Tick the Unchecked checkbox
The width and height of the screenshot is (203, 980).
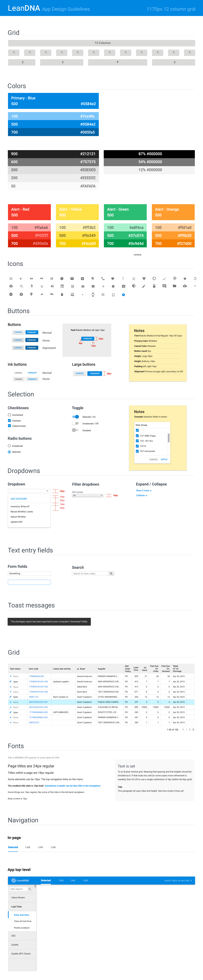pyautogui.click(x=9, y=415)
